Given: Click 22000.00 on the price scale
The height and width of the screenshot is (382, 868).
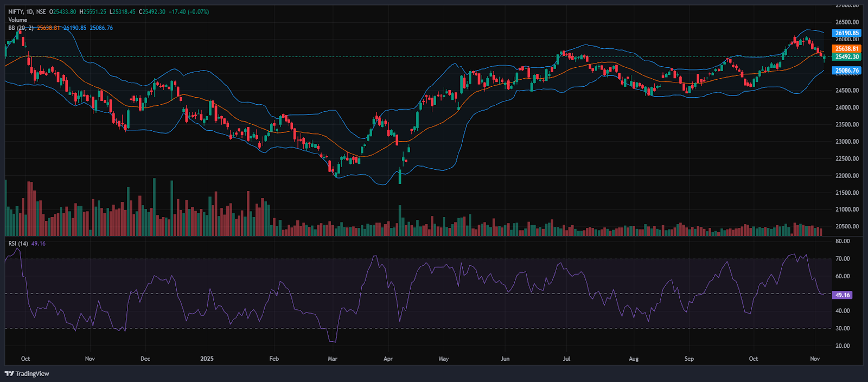Looking at the screenshot, I should [847, 176].
